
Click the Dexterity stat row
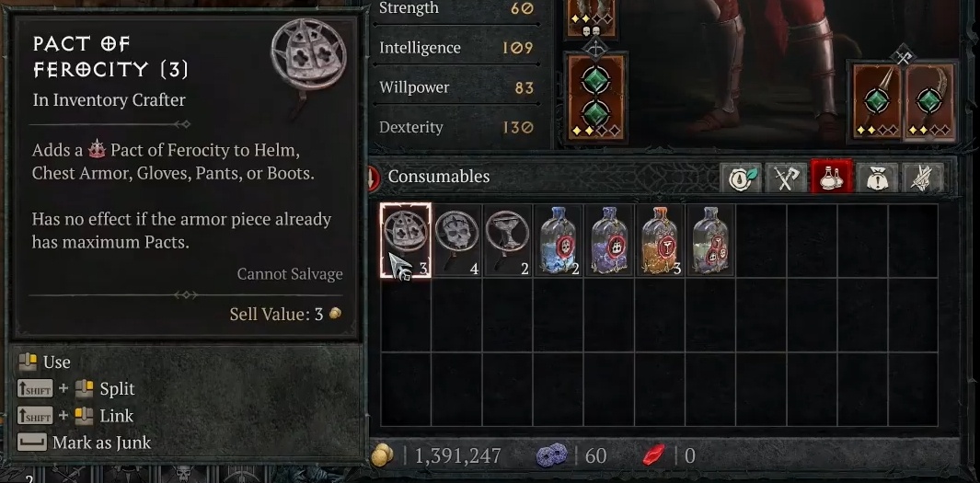coord(456,128)
